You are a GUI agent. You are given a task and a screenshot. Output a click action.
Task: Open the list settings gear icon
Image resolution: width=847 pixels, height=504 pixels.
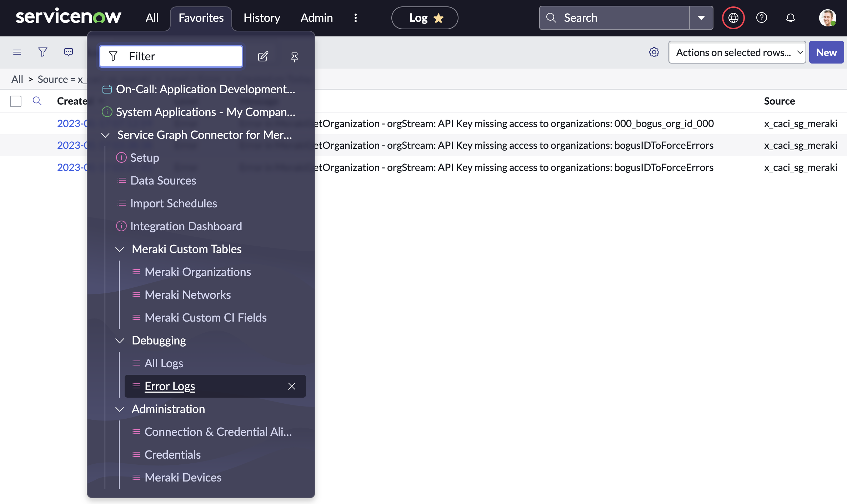click(x=654, y=52)
